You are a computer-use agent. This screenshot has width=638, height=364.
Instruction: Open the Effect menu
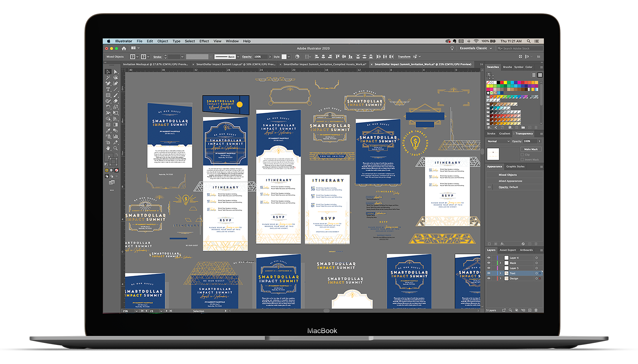point(204,41)
